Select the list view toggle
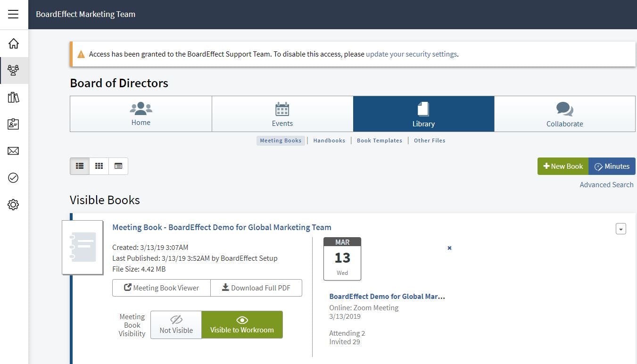Viewport: 637px width, 364px height. [x=79, y=166]
